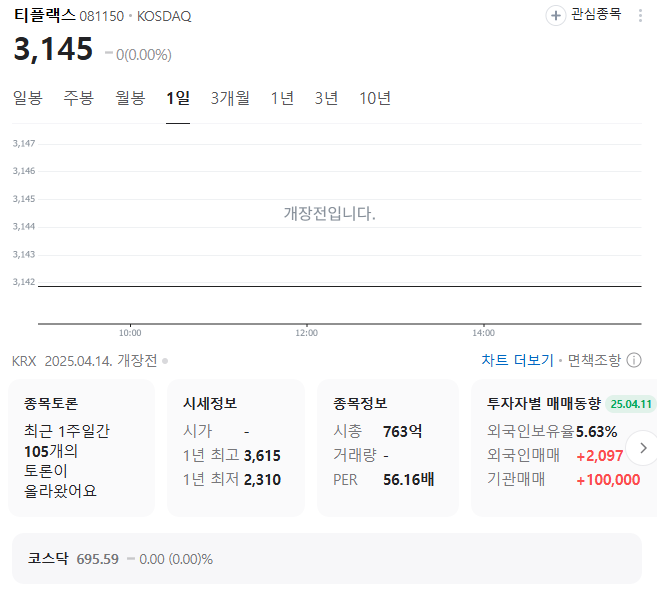The height and width of the screenshot is (596, 657).
Task: Click the 12:00 time axis label
Action: tap(307, 333)
